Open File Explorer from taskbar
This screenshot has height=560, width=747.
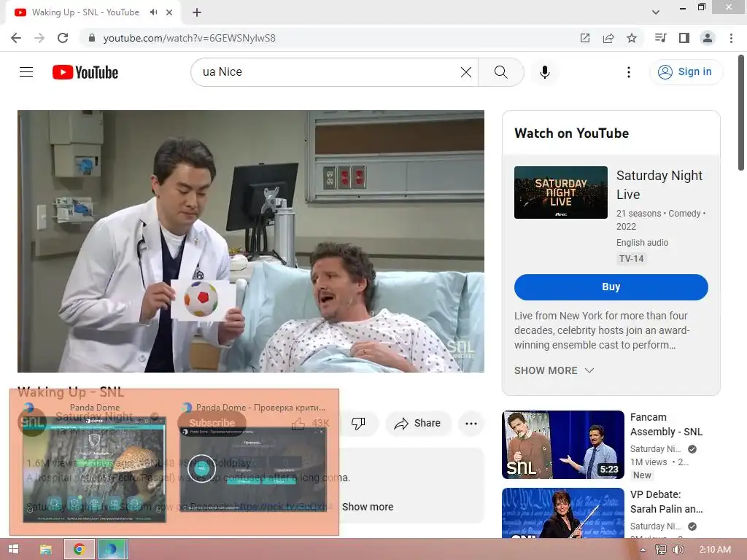pyautogui.click(x=45, y=549)
